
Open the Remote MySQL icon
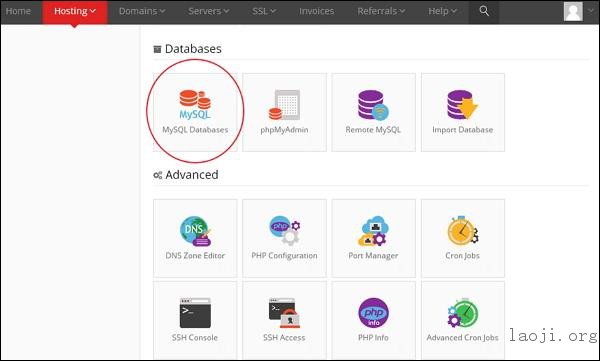click(373, 105)
